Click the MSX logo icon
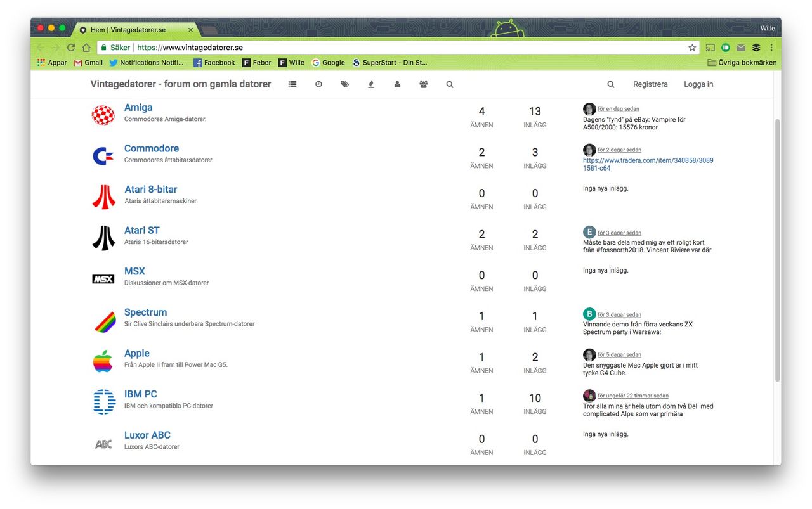This screenshot has width=812, height=509. (103, 279)
